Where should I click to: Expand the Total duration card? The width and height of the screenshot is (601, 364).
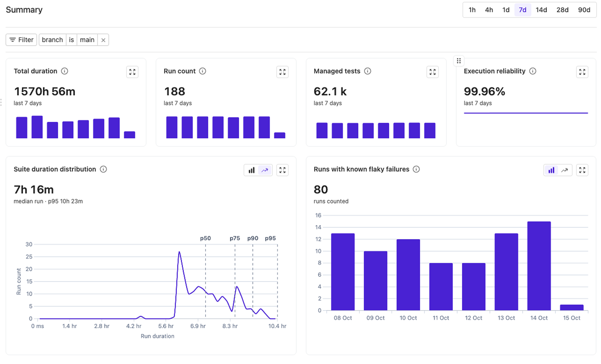[132, 72]
